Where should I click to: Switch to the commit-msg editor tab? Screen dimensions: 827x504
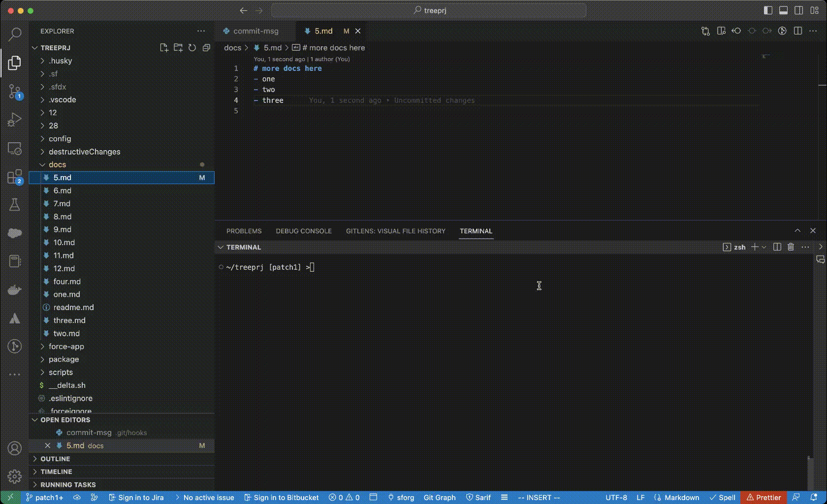(x=255, y=31)
